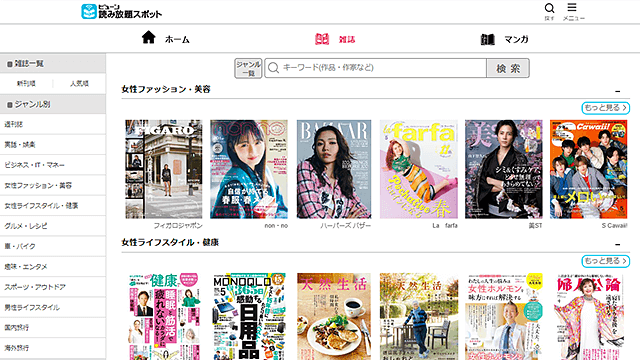Select スポーツ・アウトドア genre in sidebar
Viewport: 640px width, 360px height.
pyautogui.click(x=53, y=287)
